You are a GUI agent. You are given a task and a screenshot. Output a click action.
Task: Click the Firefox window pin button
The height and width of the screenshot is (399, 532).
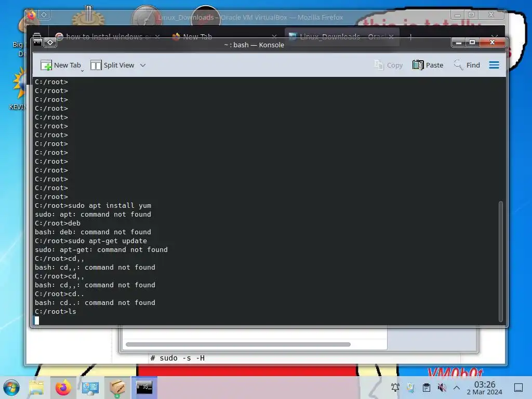[44, 15]
